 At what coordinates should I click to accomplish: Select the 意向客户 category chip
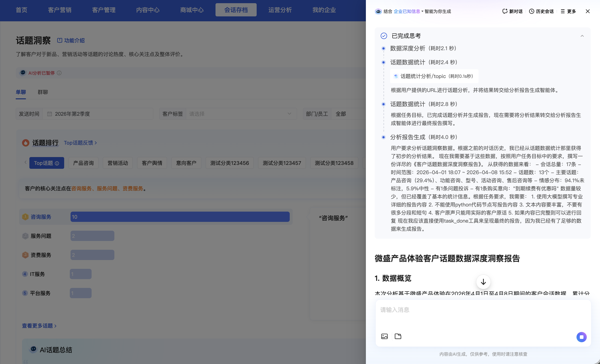tap(186, 163)
